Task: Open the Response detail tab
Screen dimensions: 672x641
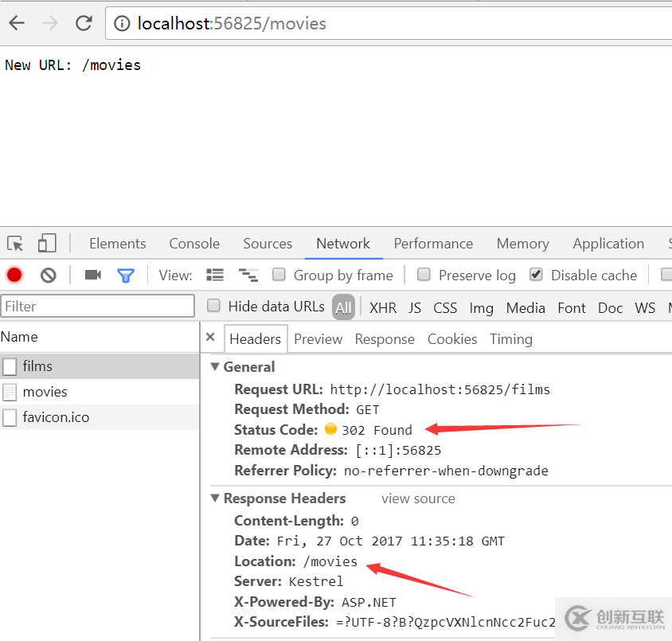Action: point(385,339)
